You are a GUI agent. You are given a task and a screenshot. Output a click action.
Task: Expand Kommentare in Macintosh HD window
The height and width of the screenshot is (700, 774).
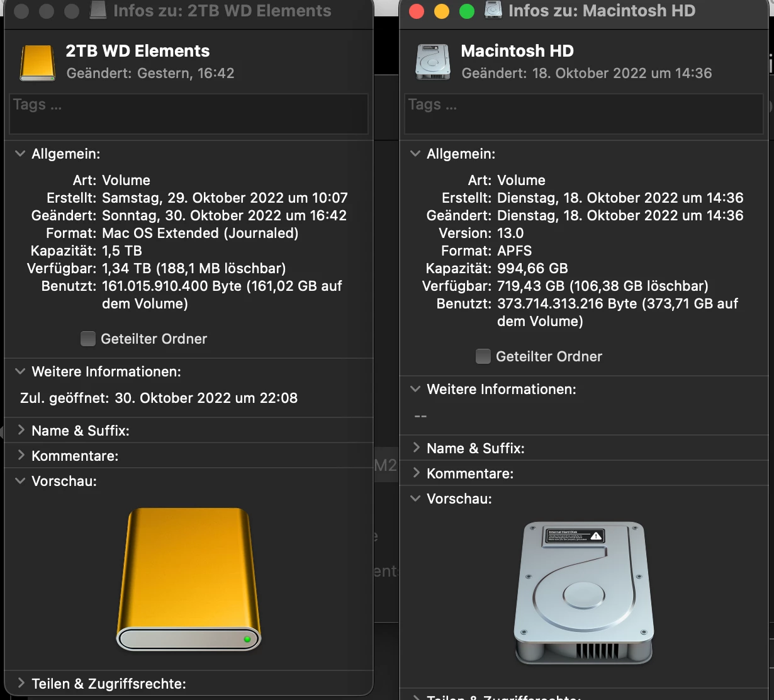click(416, 473)
